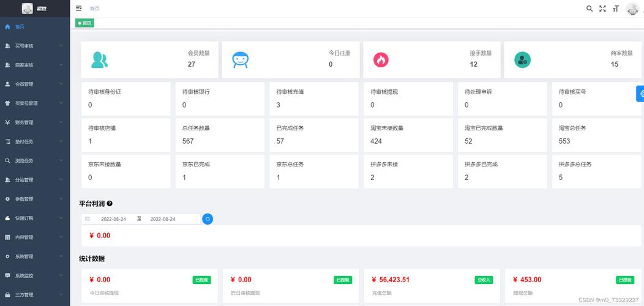Click the 首页 breadcrumb in header
The image size is (644, 306).
[x=94, y=9]
